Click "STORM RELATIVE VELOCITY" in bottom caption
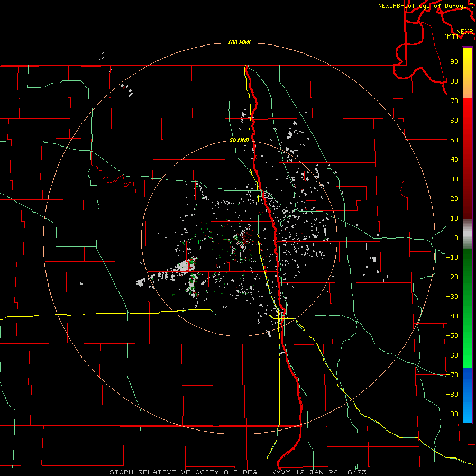The image size is (476, 476). tap(166, 472)
